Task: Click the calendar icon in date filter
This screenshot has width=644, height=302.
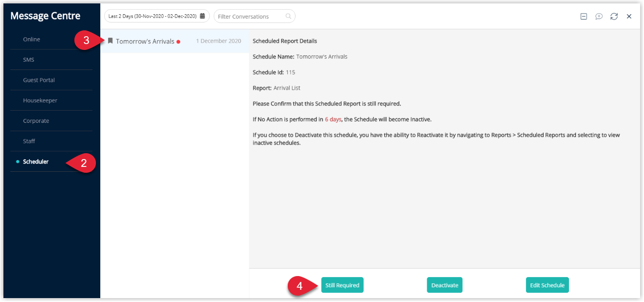Action: pos(202,16)
